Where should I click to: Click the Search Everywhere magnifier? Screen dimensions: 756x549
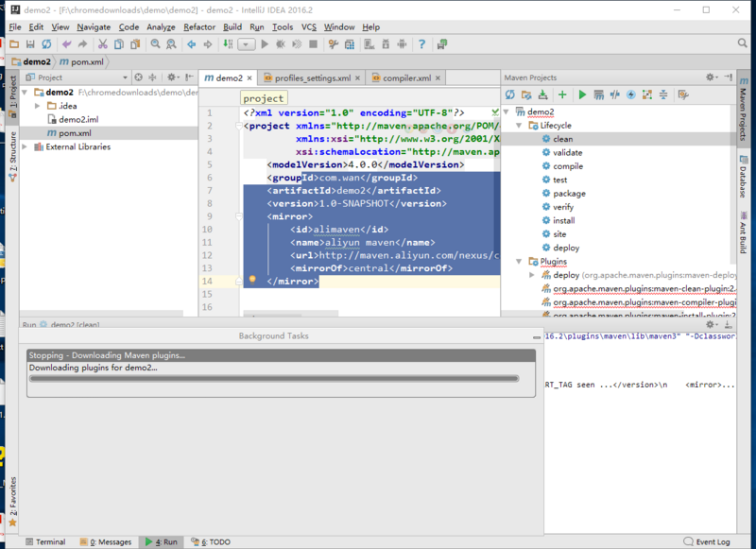coord(742,43)
